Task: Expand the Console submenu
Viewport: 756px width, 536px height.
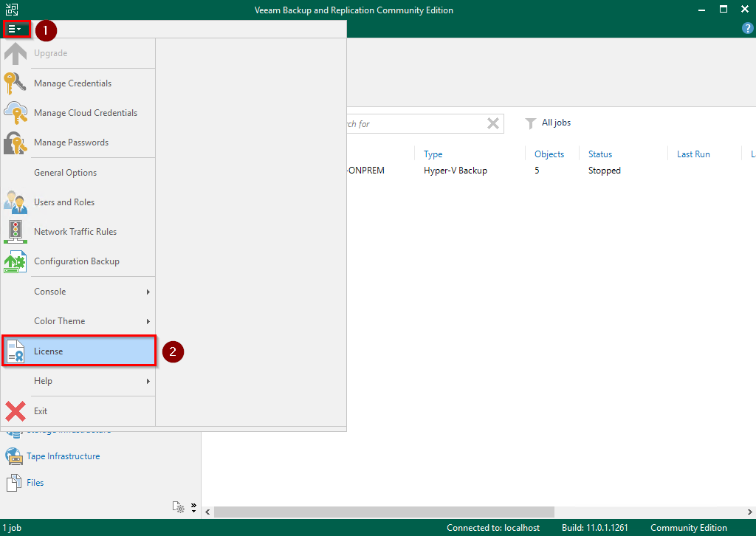Action: 78,292
